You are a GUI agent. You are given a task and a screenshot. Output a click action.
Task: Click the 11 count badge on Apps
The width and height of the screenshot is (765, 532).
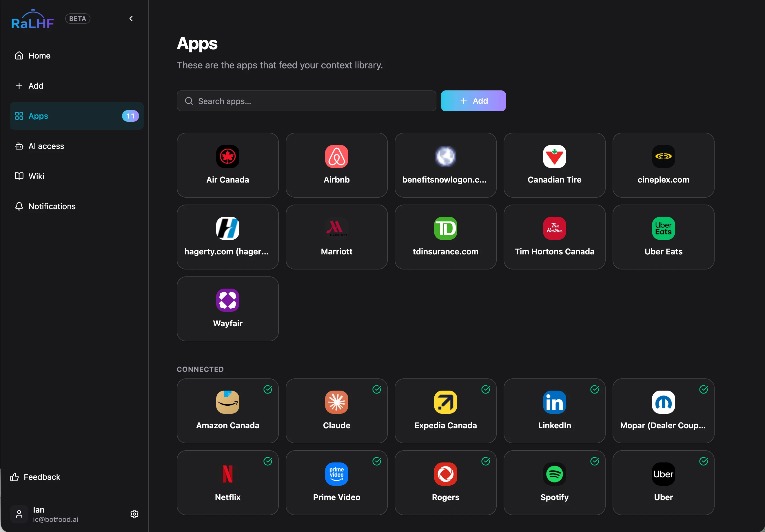(x=130, y=116)
